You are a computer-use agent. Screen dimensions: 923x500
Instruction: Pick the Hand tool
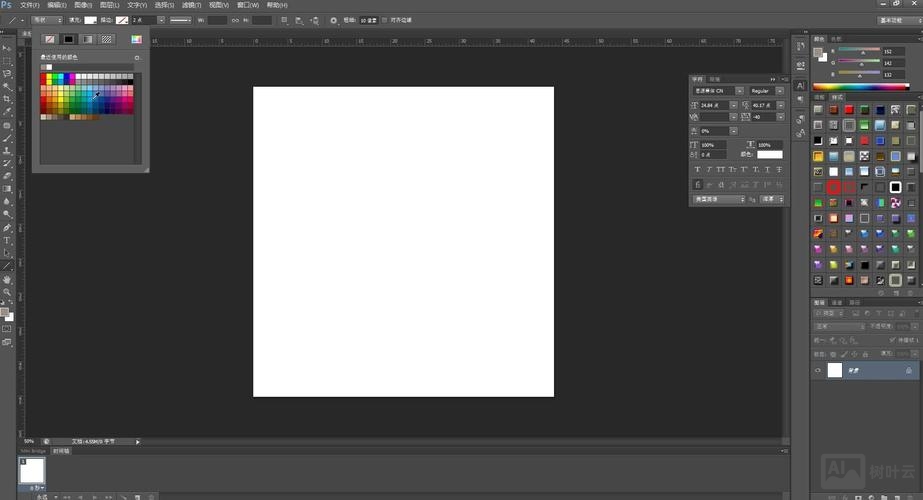[x=7, y=279]
